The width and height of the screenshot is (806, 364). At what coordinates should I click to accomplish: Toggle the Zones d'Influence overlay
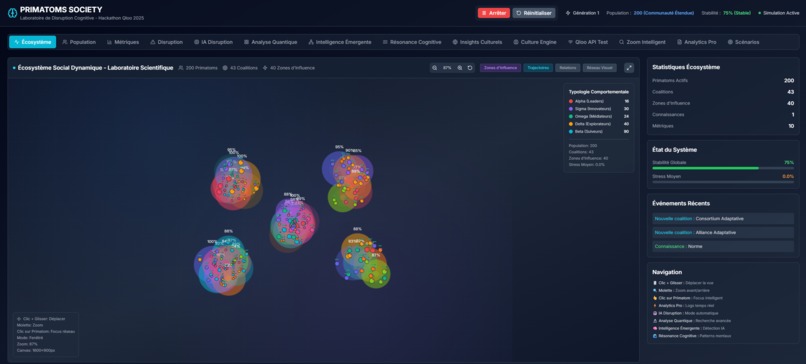pos(500,68)
